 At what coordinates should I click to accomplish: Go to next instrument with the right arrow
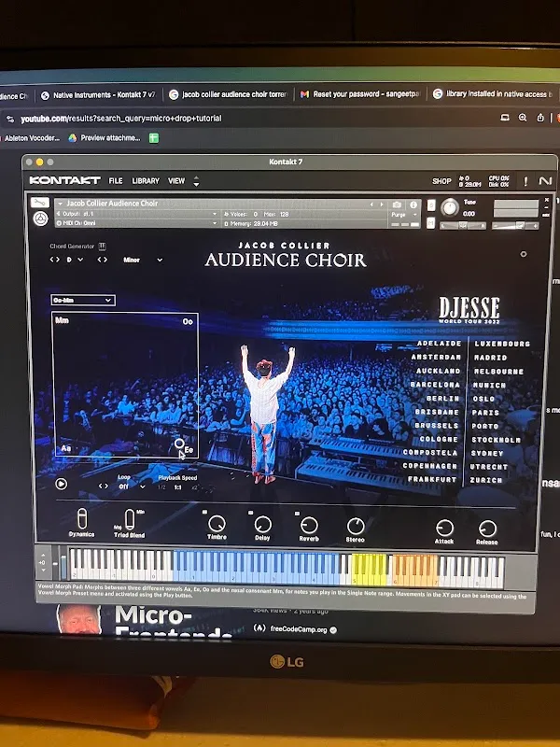pos(382,204)
